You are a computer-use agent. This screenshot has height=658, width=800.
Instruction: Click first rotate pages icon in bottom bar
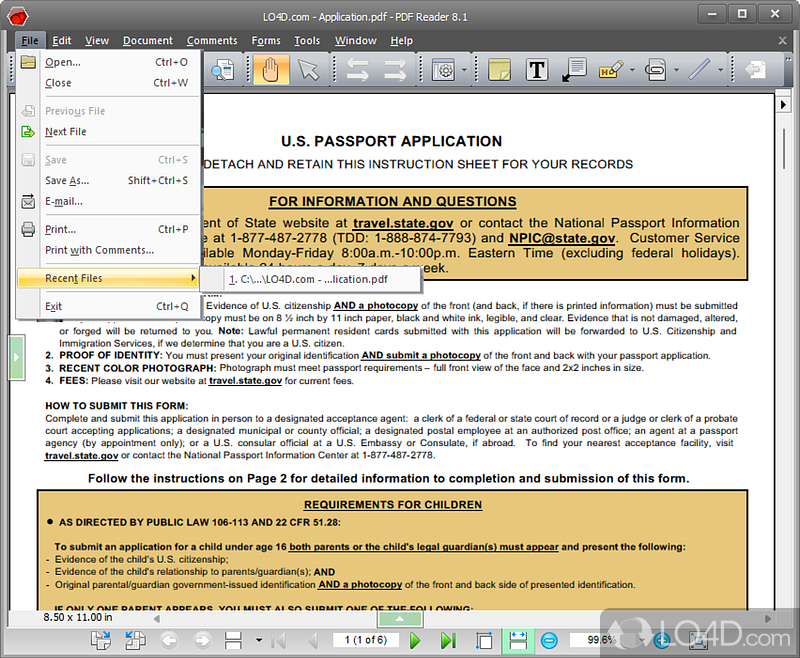pyautogui.click(x=101, y=640)
